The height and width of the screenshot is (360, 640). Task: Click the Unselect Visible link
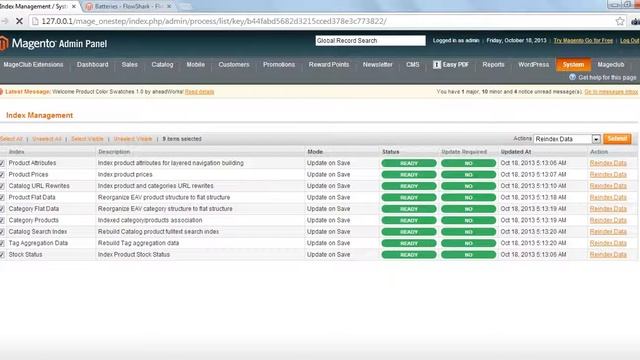[x=133, y=139]
